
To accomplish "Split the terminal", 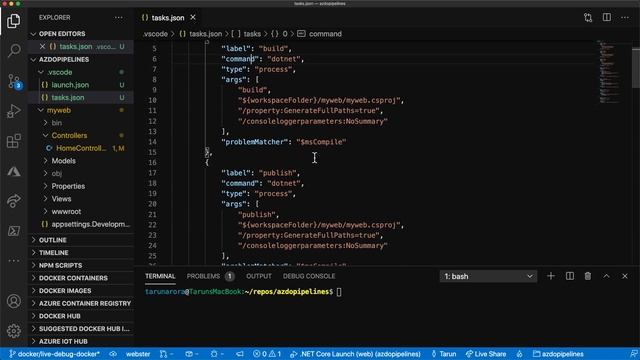I will pyautogui.click(x=570, y=276).
